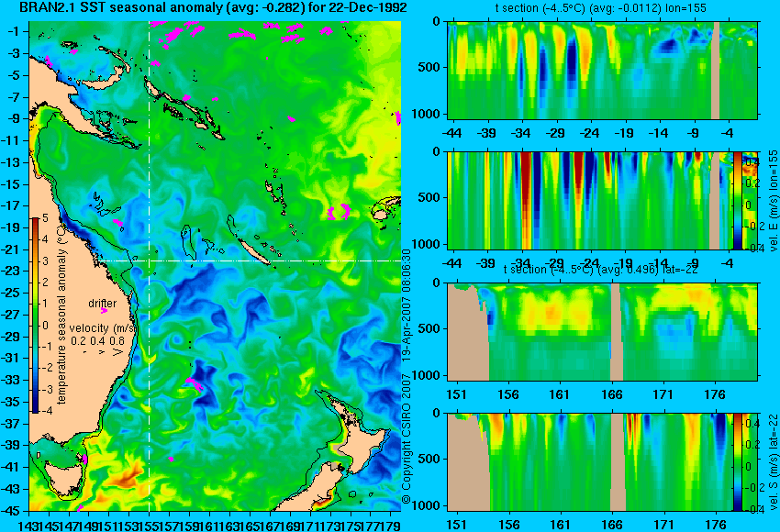
Task: Click the magenta drifter marker below 'drifter' label
Action: point(104,311)
